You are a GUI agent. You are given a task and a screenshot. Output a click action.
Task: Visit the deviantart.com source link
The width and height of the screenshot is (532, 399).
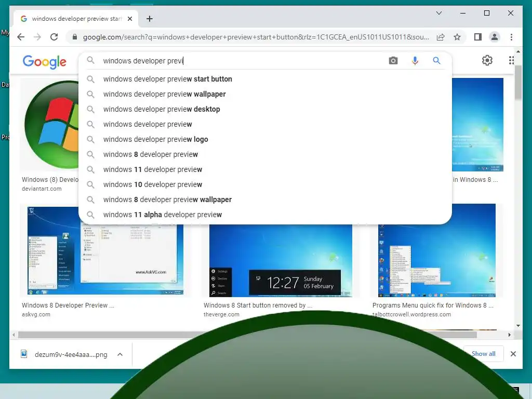pos(42,189)
